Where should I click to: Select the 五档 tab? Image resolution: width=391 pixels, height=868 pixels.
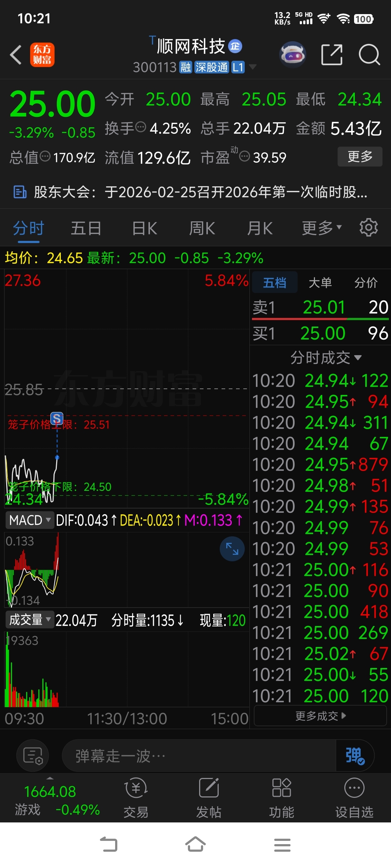(x=275, y=282)
